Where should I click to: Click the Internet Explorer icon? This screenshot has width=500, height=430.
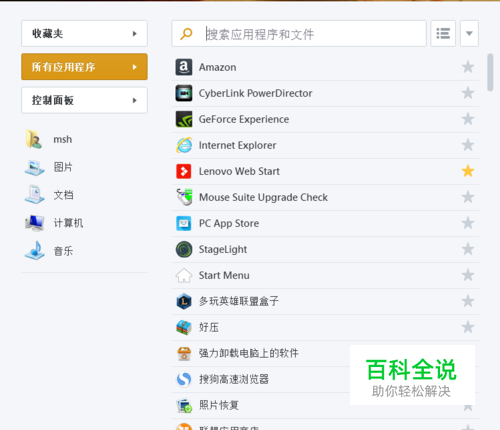184,145
